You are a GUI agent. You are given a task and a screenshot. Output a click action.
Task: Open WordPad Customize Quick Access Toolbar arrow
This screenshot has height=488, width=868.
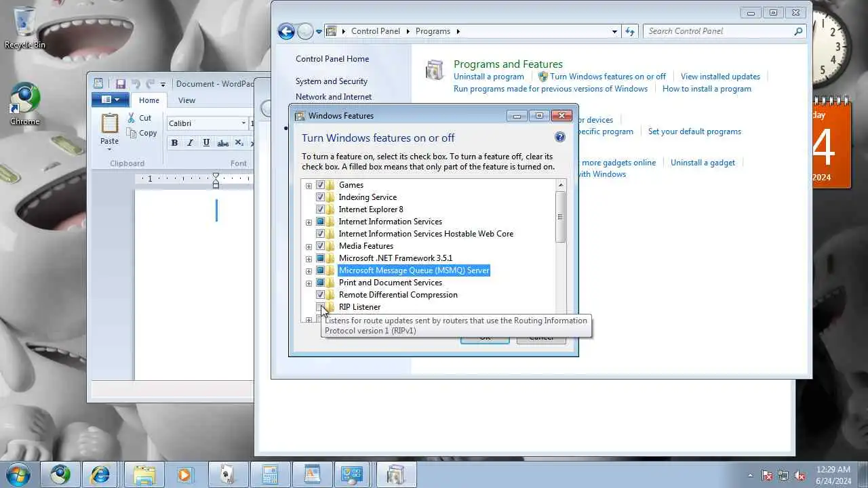tap(163, 85)
